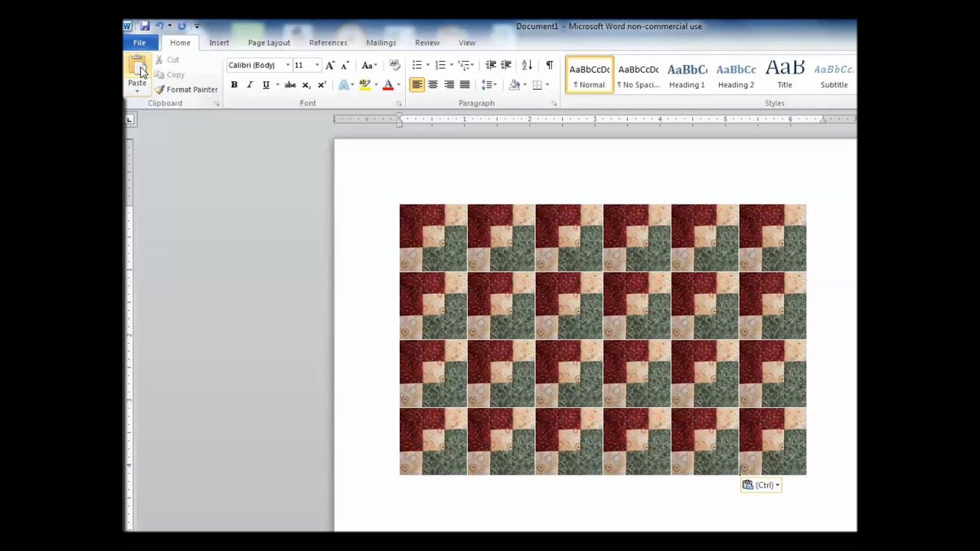980x551 pixels.
Task: Click the Text Effects icon
Action: point(344,85)
